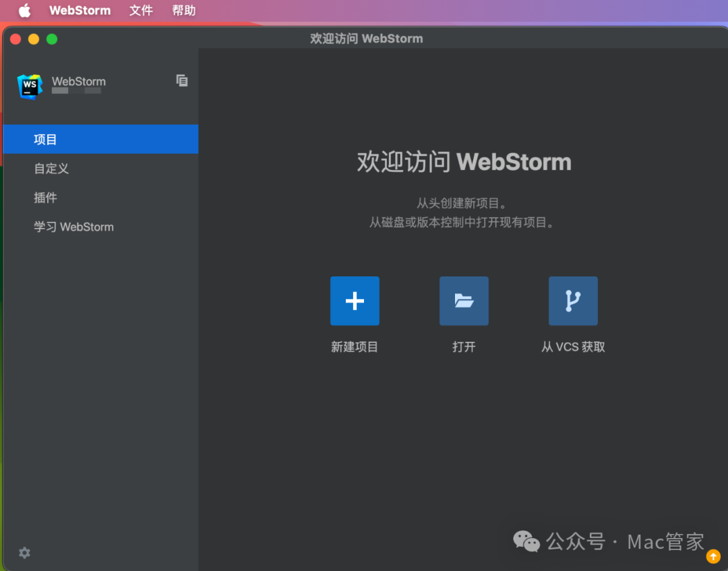The image size is (728, 571).
Task: Click the New Project plus icon
Action: [x=355, y=301]
